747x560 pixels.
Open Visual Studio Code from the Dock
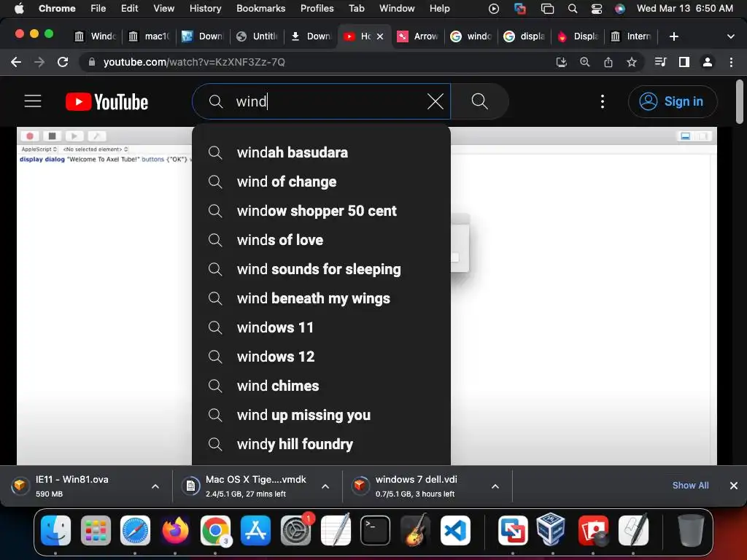coord(455,530)
